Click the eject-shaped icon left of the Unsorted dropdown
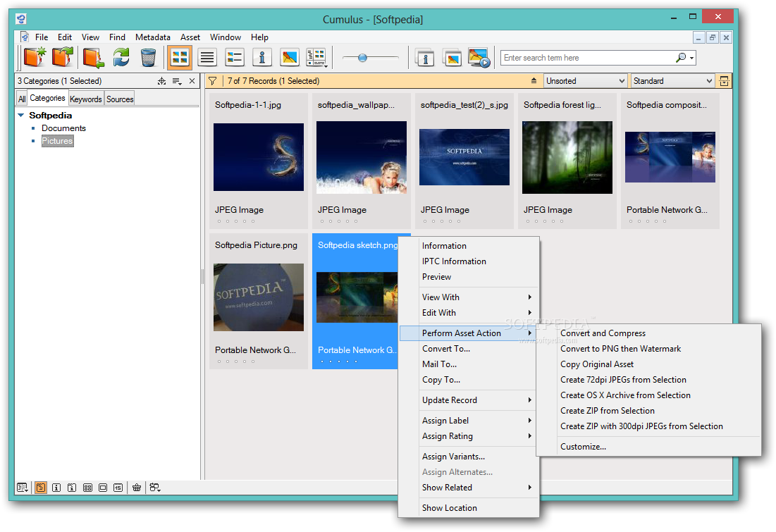776x532 pixels. coord(534,80)
